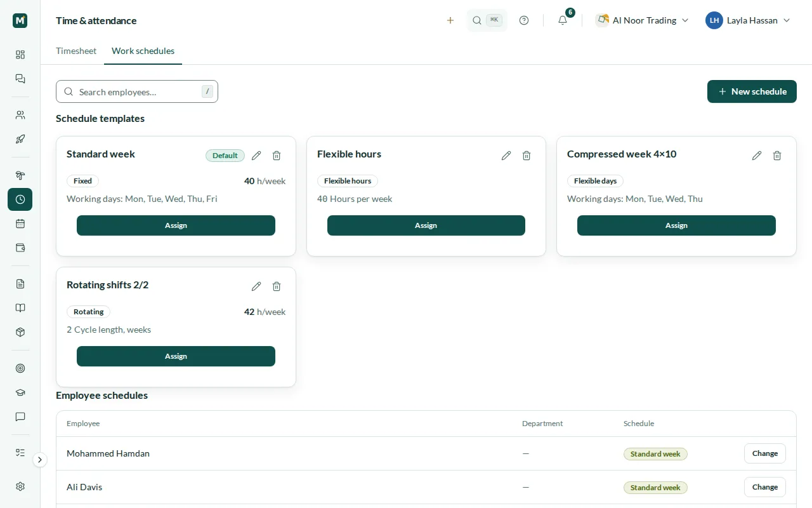Click the 2 Cycle length, weeks text

point(108,330)
